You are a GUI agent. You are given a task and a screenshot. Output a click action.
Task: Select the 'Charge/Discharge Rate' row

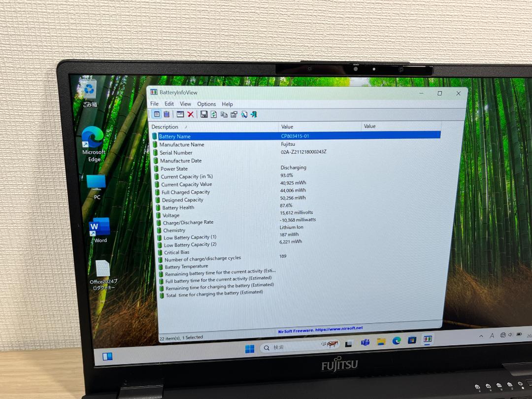[x=296, y=222]
